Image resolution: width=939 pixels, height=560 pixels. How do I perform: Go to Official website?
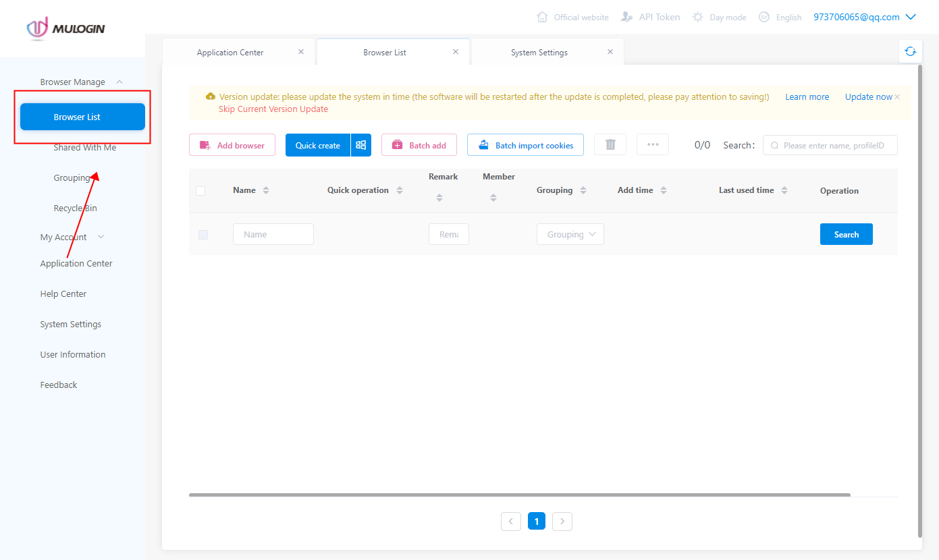pos(572,17)
